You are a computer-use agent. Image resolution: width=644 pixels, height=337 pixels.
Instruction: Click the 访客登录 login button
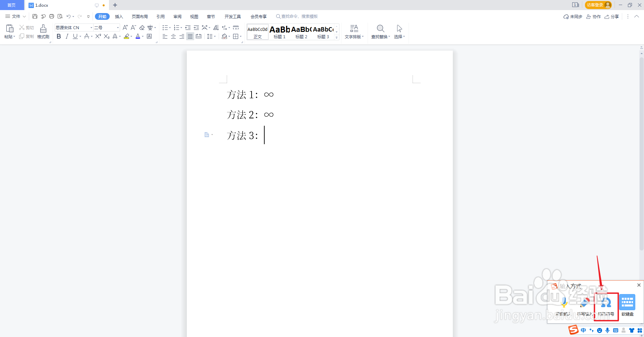tap(598, 5)
